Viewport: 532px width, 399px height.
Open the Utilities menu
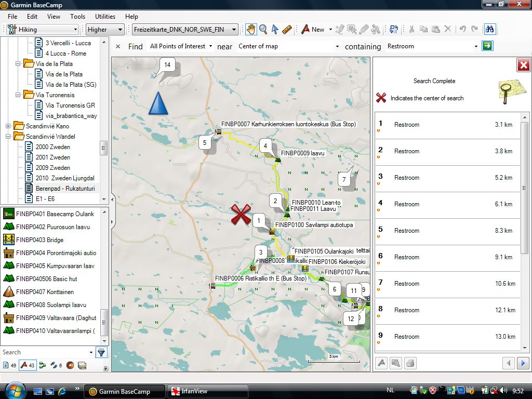click(105, 17)
